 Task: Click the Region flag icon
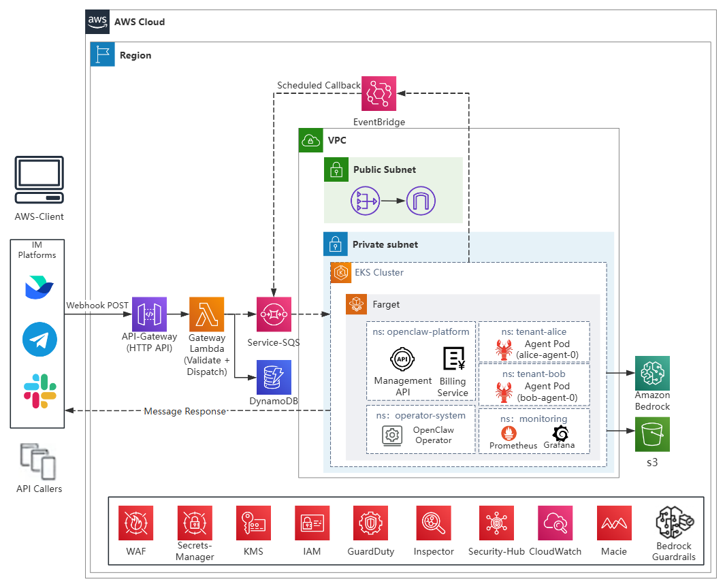tap(102, 54)
